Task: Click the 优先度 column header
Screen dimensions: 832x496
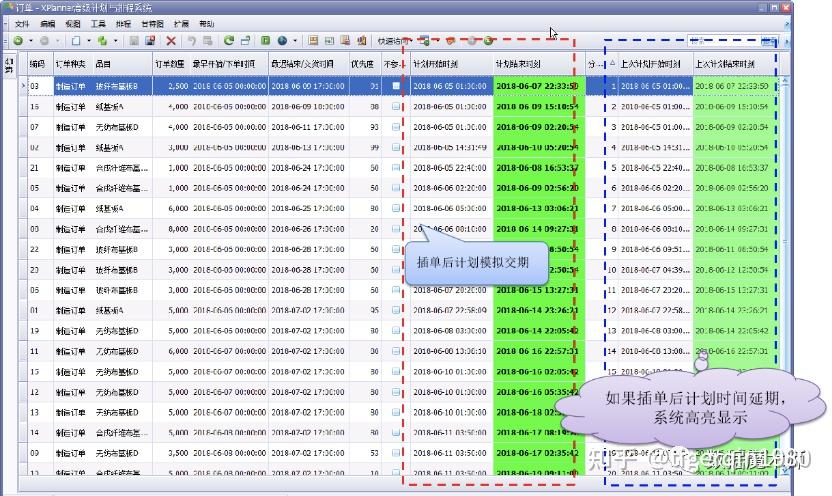Action: [362, 63]
